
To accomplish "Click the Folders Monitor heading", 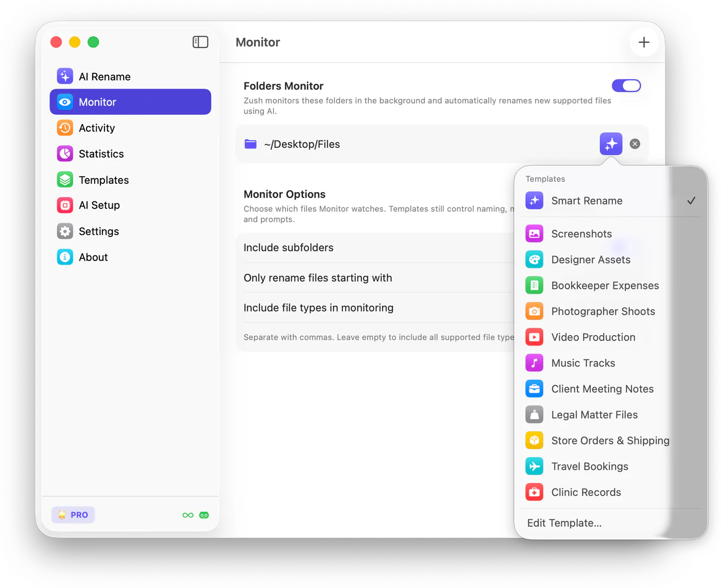I will pos(283,86).
